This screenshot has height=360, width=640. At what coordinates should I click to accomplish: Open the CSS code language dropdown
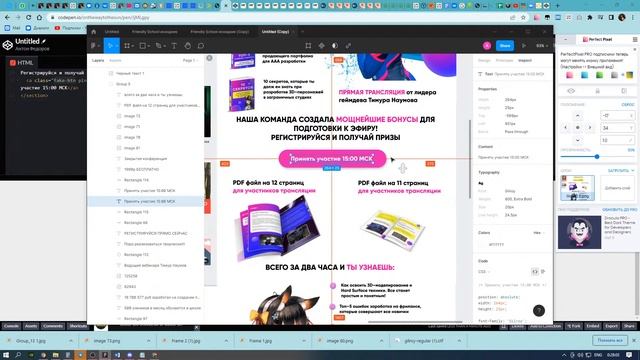[484, 271]
